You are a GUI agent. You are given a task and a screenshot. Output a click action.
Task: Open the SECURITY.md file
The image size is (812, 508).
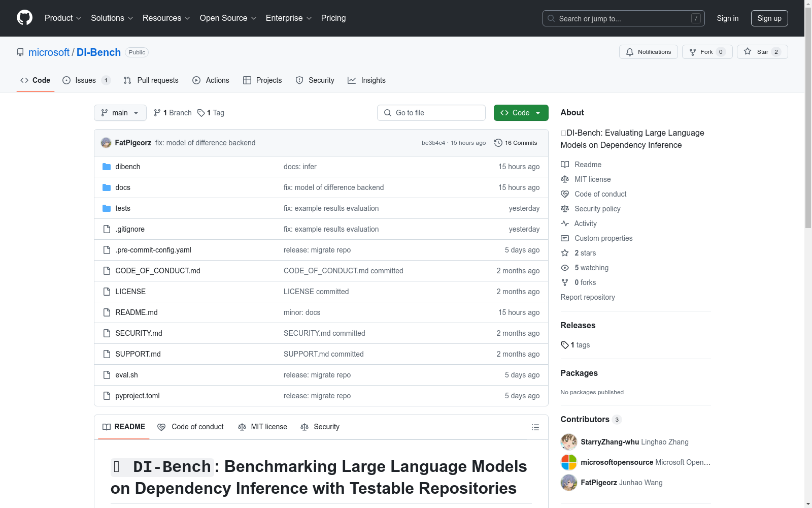139,333
